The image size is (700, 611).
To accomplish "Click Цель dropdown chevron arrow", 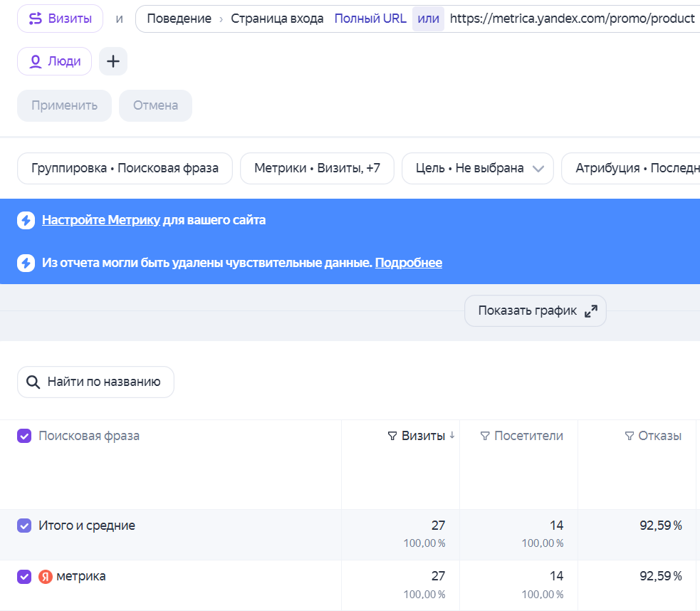I will tap(538, 169).
